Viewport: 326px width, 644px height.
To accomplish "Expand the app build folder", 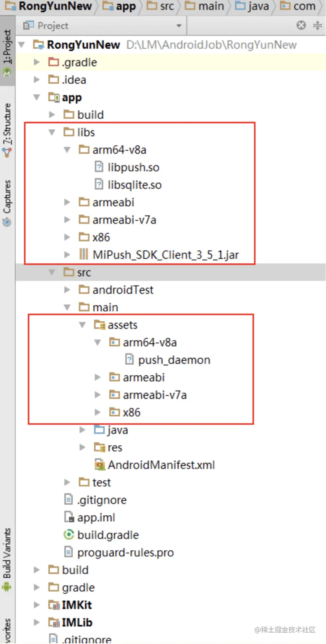I will pyautogui.click(x=52, y=115).
